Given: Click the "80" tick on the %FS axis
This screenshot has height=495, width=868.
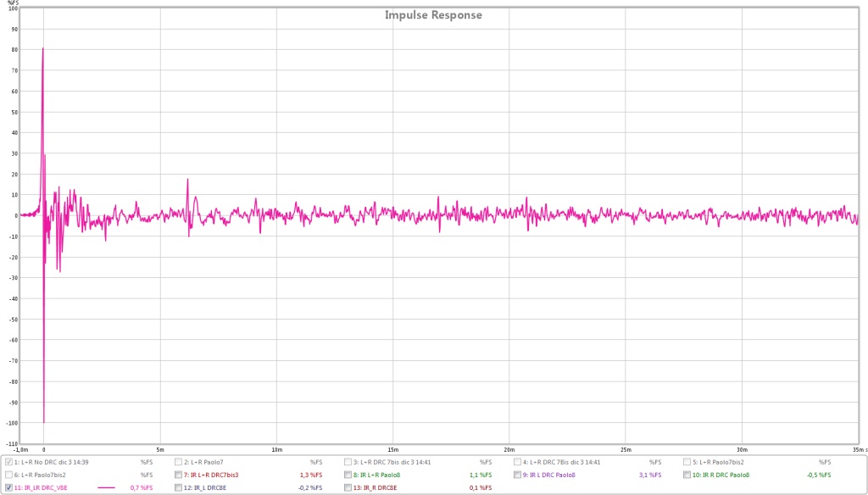Looking at the screenshot, I should click(15, 50).
